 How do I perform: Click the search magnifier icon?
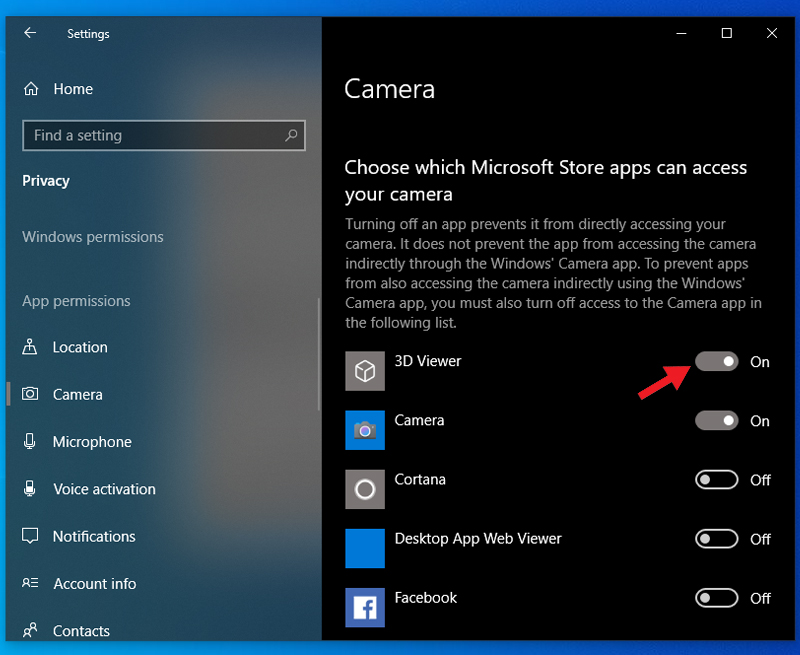coord(291,135)
